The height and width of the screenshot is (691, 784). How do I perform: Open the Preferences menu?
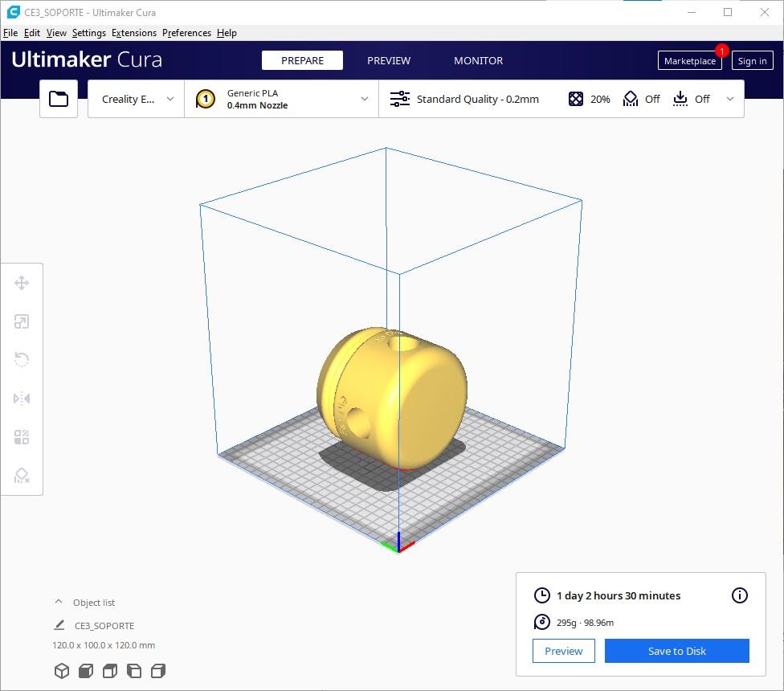pyautogui.click(x=186, y=32)
